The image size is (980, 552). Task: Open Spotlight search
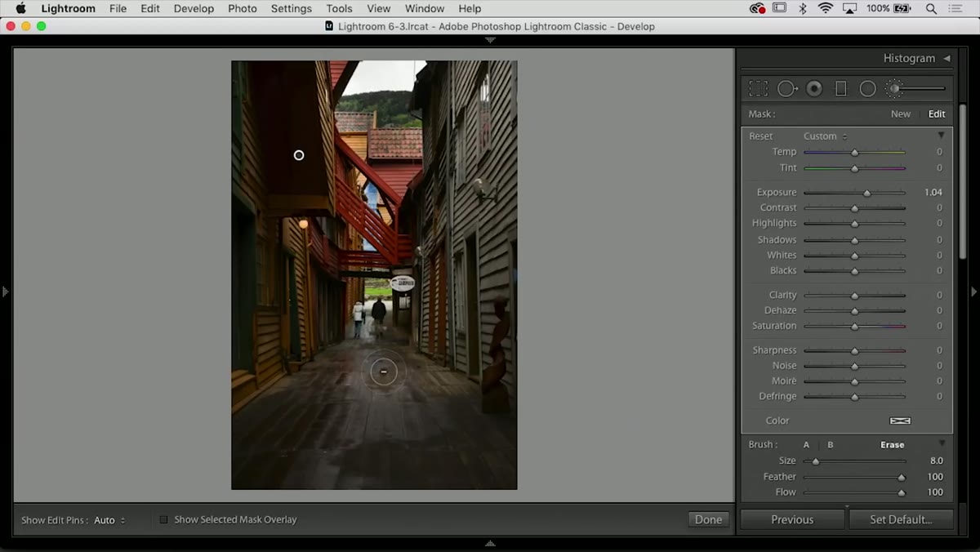coord(931,8)
